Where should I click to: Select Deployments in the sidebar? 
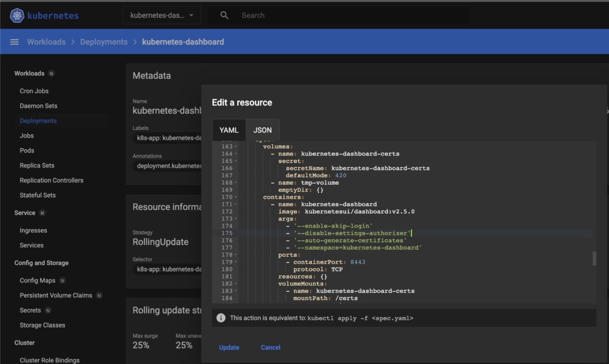tap(38, 121)
